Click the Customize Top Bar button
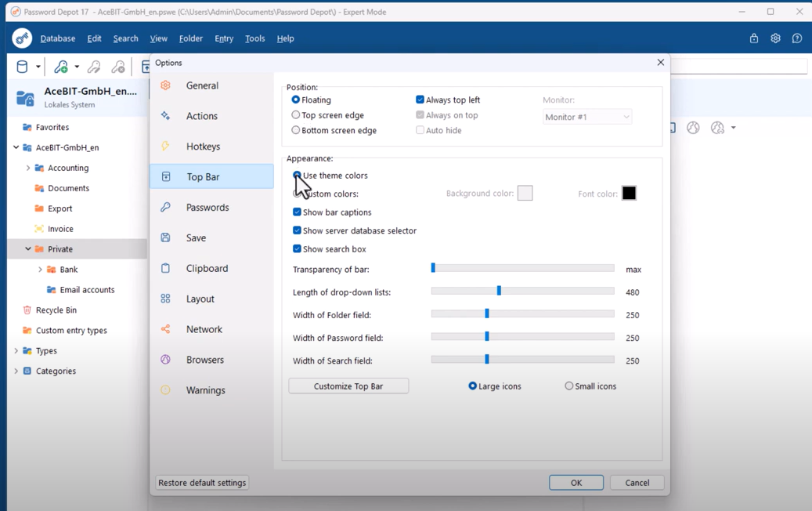 click(348, 386)
